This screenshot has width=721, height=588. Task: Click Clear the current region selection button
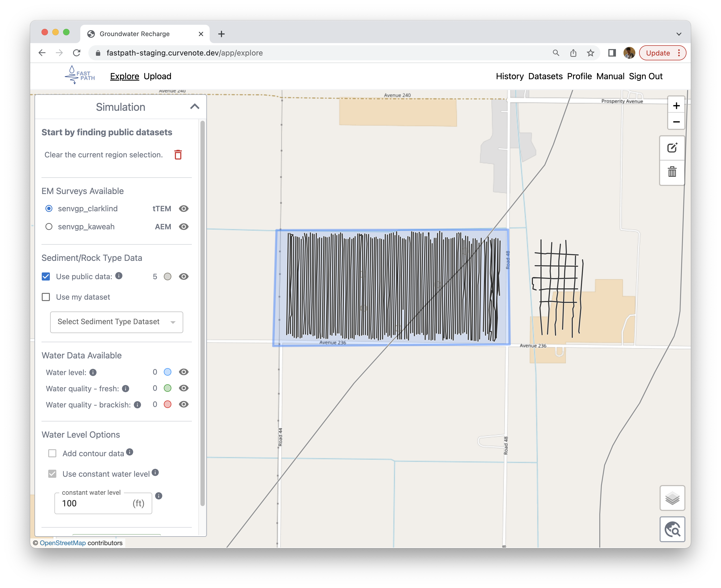tap(177, 154)
